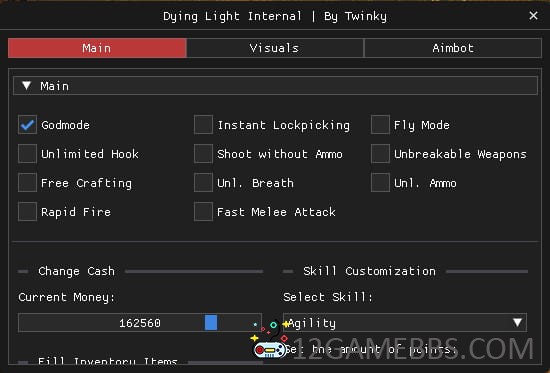Open the Select Skill dropdown showing Agility

(x=405, y=322)
